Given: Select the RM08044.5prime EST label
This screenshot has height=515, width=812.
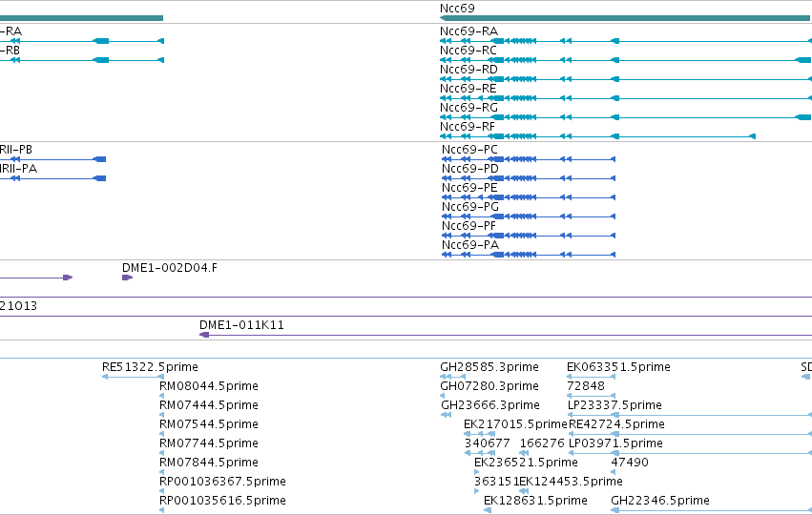Looking at the screenshot, I should (x=209, y=386).
